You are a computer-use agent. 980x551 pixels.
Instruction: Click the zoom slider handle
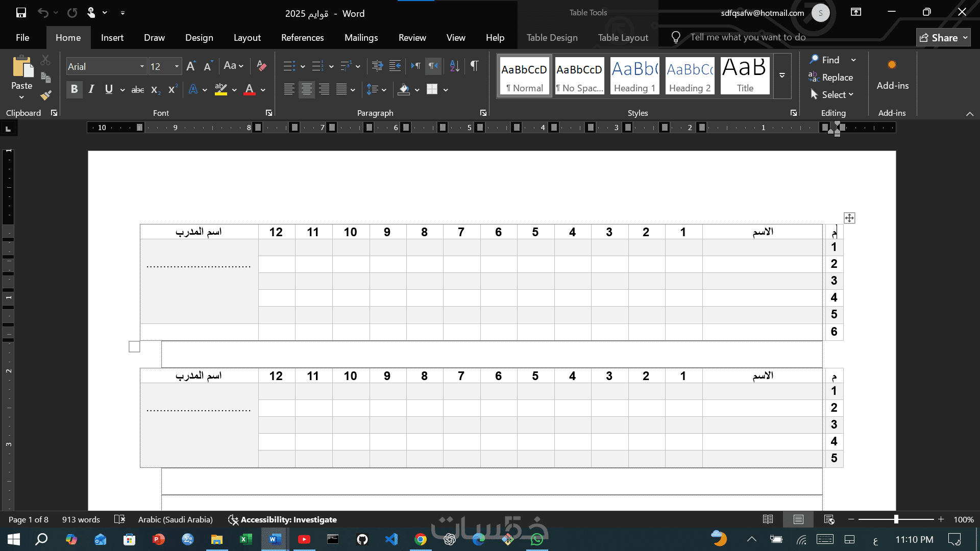(x=896, y=519)
